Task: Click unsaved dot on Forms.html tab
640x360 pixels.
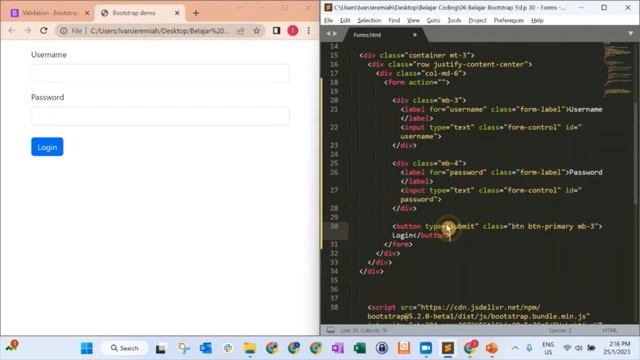Action: click(415, 35)
